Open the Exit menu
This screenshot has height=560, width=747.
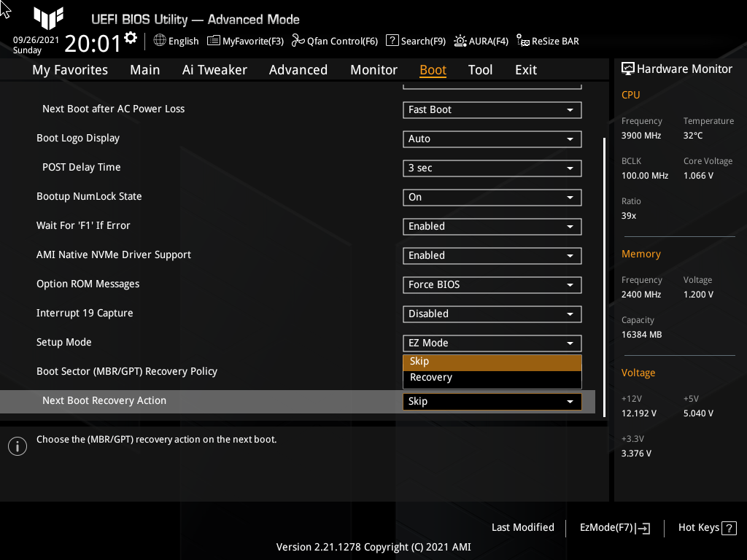tap(525, 69)
